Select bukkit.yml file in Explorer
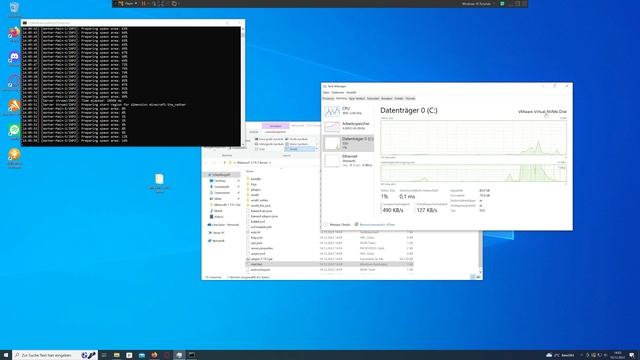640x360 pixels. pyautogui.click(x=258, y=222)
